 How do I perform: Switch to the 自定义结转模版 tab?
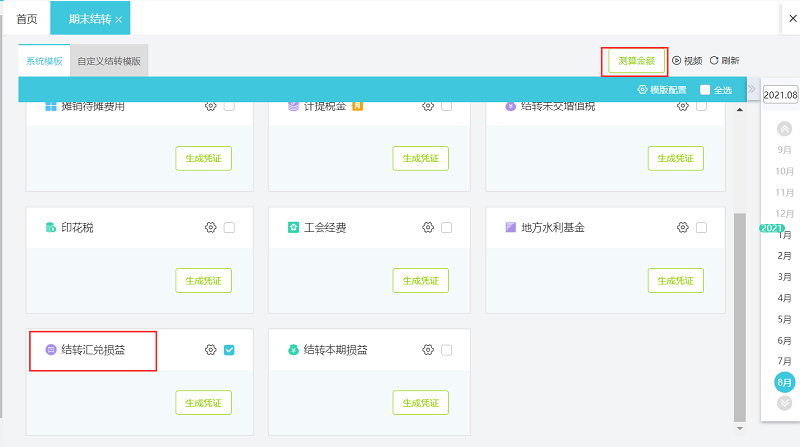point(109,61)
